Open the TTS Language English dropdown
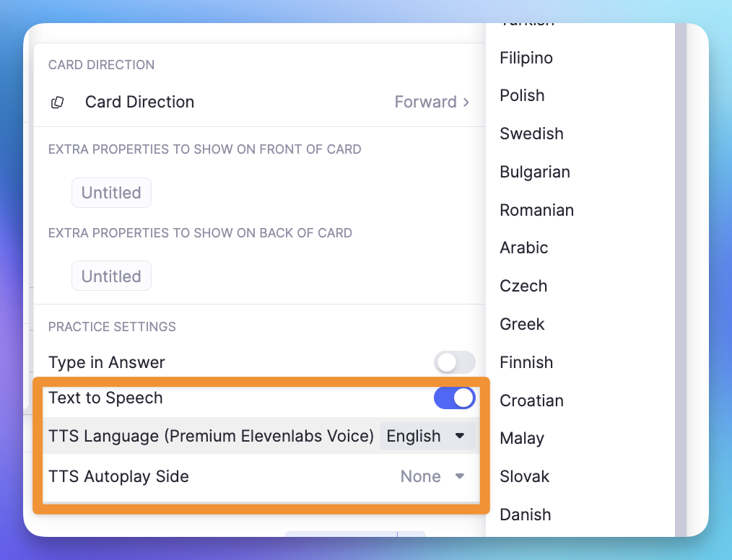Viewport: 732px width, 560px height. [427, 436]
